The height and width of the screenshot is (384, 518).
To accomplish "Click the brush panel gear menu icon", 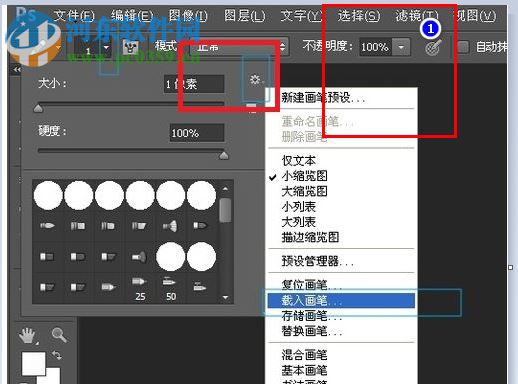I will [256, 79].
